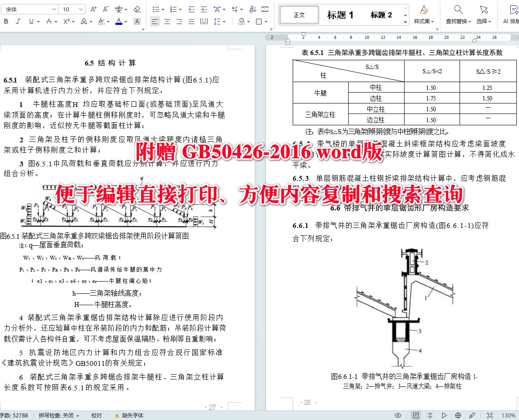Viewport: 519px width, 420px height.
Task: Open the 拼写检查 spell check dropdown
Action: 59,415
